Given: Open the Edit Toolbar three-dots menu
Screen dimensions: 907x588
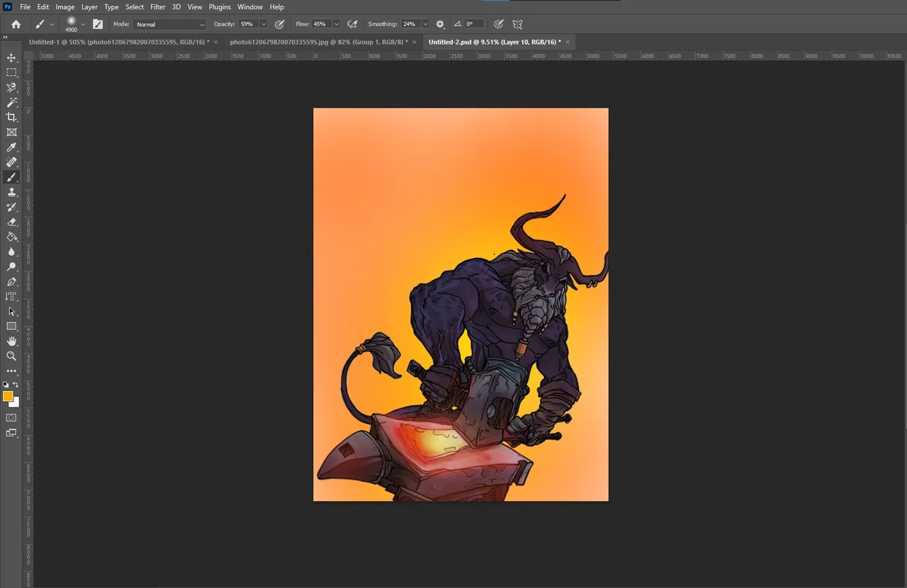Looking at the screenshot, I should coord(11,371).
